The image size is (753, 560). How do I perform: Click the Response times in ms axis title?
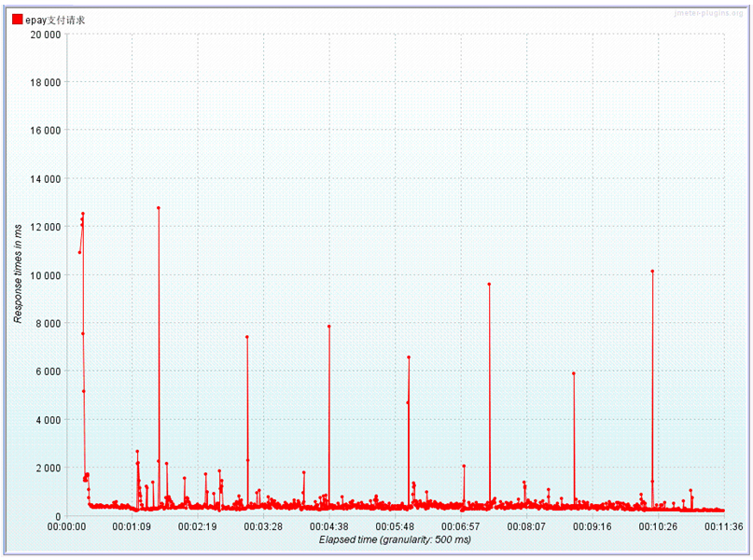tap(18, 273)
